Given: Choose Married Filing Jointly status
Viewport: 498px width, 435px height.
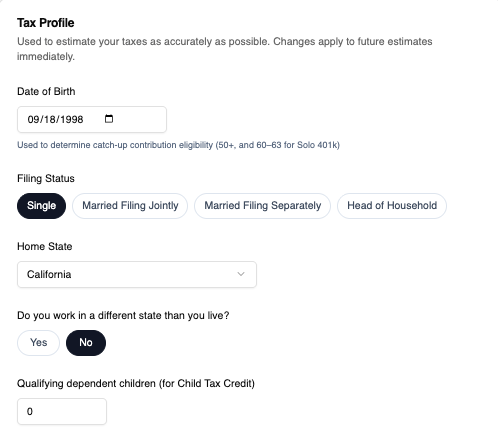Looking at the screenshot, I should tap(130, 206).
